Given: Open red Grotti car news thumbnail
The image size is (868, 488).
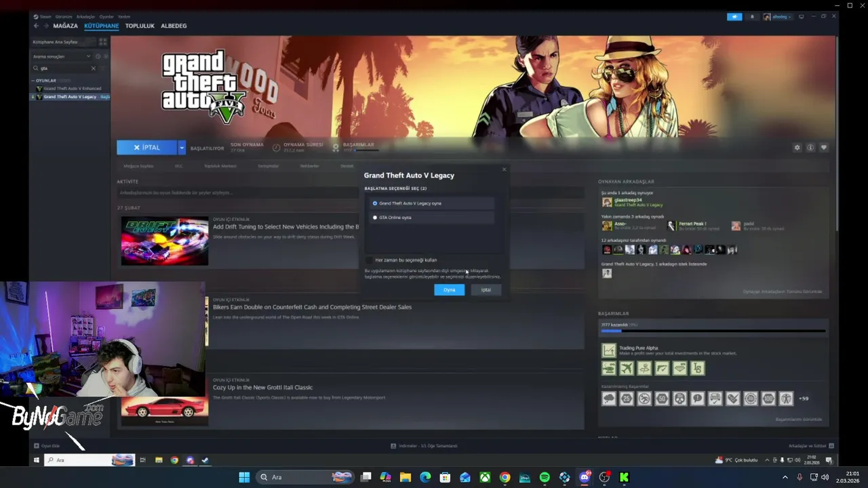Looking at the screenshot, I should pos(165,412).
